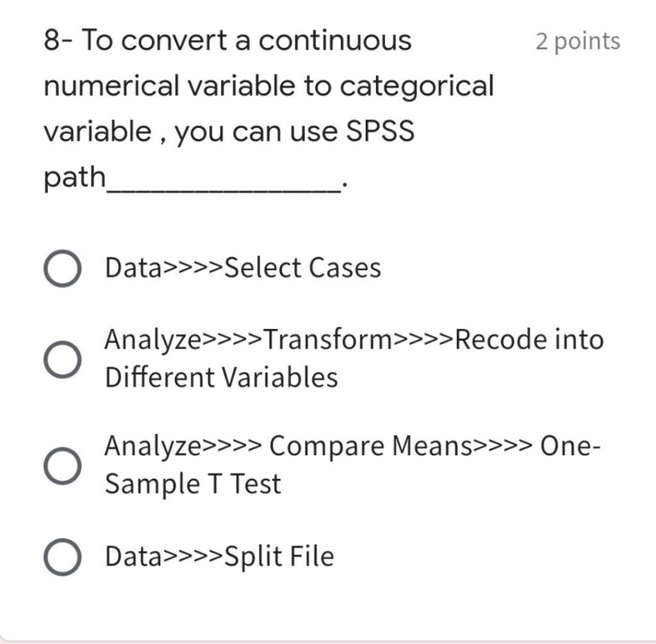Image resolution: width=656 pixels, height=644 pixels.
Task: Select the Data>>>>Select Cases radio button
Action: tap(62, 268)
